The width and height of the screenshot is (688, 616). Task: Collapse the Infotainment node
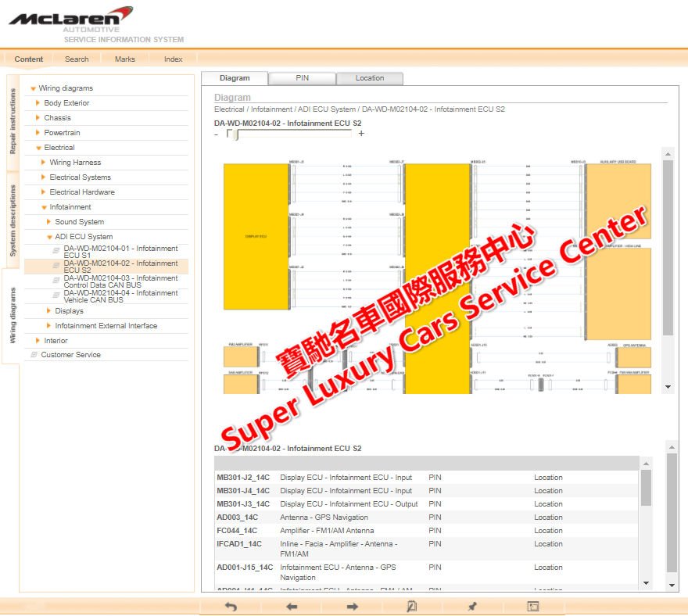[44, 207]
